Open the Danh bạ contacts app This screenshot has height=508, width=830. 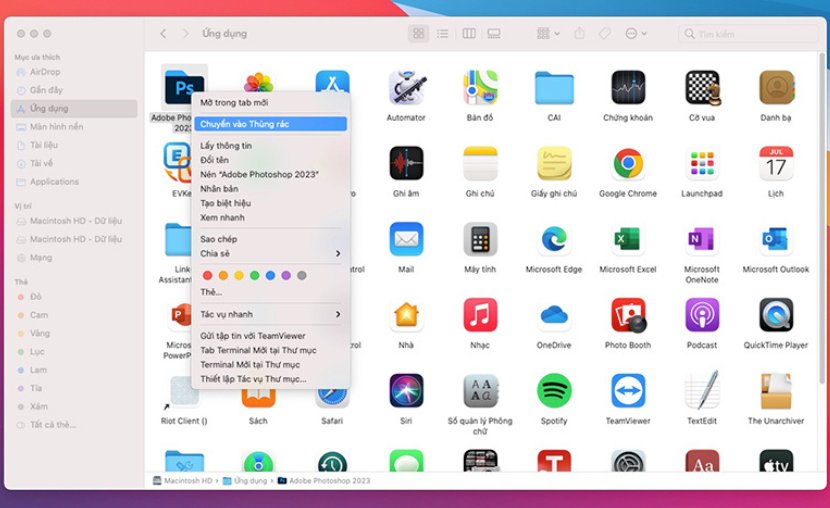click(777, 87)
